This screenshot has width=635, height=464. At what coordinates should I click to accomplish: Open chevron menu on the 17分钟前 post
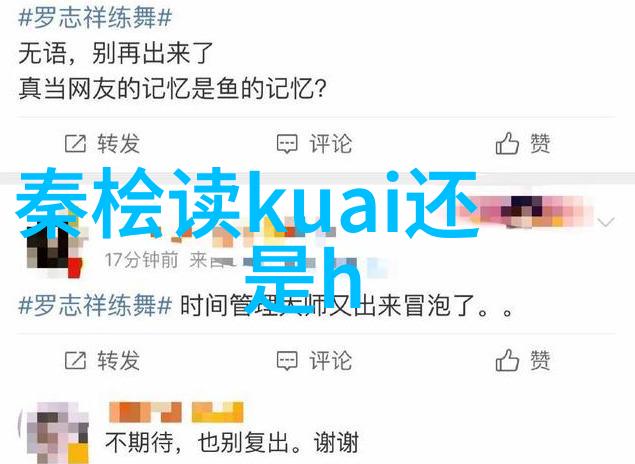coord(606,222)
